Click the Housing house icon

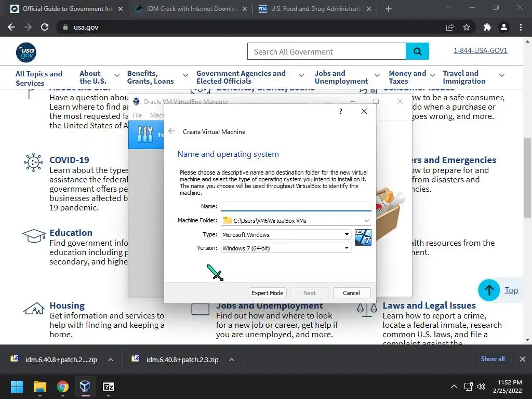[34, 308]
